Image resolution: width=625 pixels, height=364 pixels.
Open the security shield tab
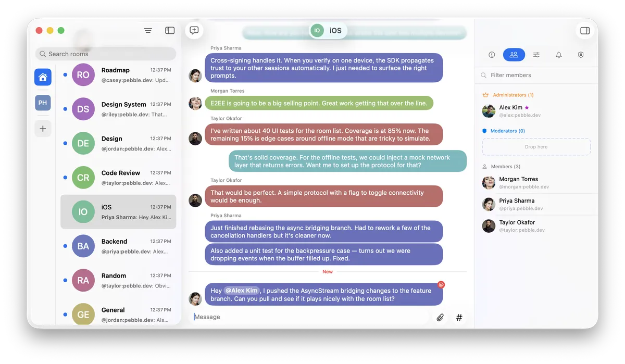pyautogui.click(x=581, y=55)
